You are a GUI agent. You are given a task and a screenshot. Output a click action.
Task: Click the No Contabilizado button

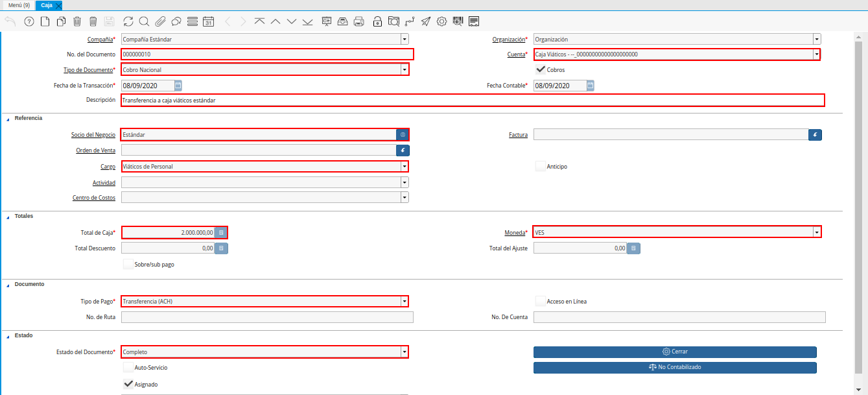pyautogui.click(x=675, y=367)
